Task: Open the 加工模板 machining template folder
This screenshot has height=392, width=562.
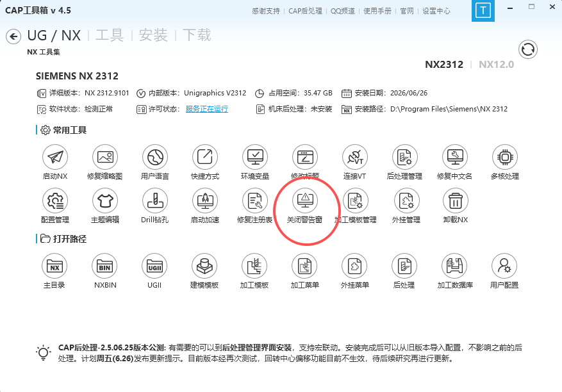Action: (x=254, y=266)
